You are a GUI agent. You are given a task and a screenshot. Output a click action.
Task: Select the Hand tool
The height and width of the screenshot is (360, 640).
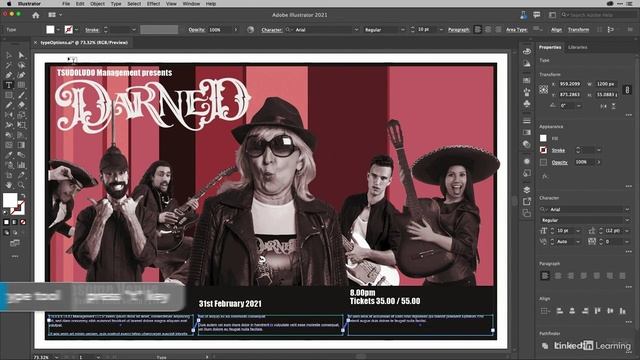point(9,185)
